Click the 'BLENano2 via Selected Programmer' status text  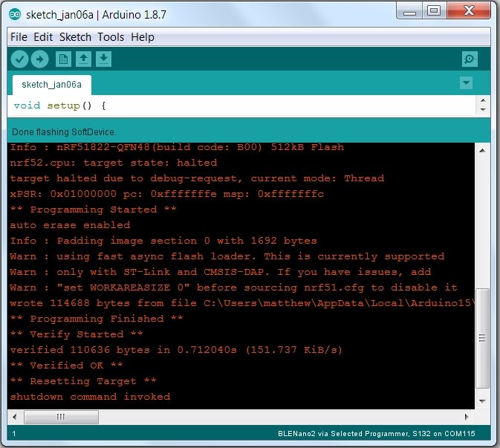pyautogui.click(x=376, y=434)
